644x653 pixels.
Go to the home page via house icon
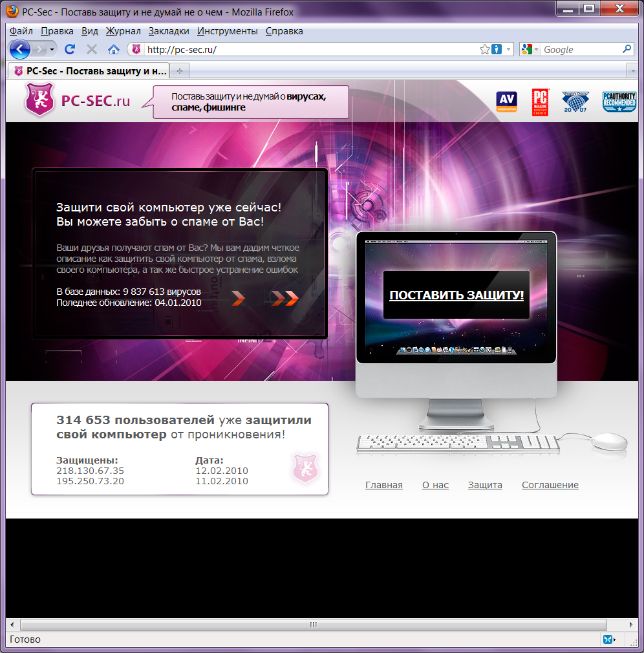[x=113, y=50]
